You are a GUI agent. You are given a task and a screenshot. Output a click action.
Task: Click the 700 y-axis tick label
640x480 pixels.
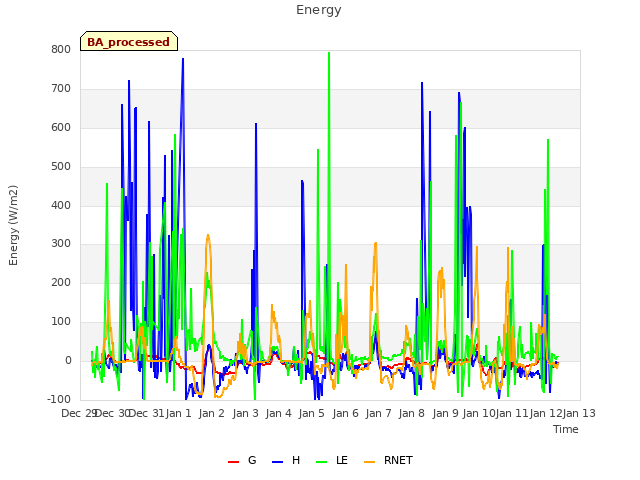tap(61, 89)
